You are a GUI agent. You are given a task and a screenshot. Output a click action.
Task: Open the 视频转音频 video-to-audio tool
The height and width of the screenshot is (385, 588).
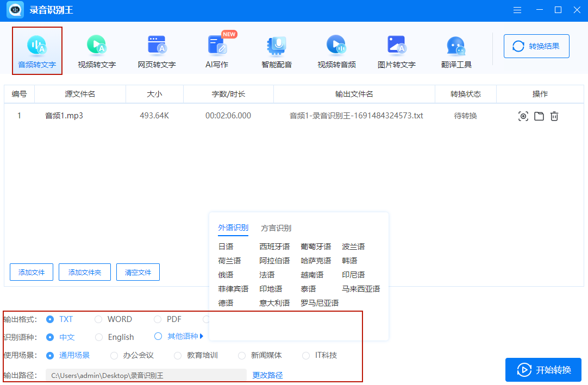pyautogui.click(x=337, y=52)
